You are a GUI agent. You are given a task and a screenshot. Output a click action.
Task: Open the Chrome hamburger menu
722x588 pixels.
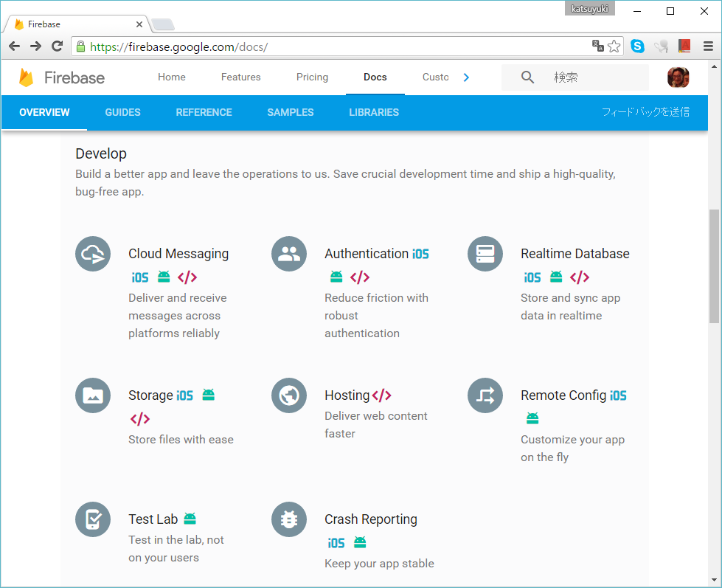708,46
